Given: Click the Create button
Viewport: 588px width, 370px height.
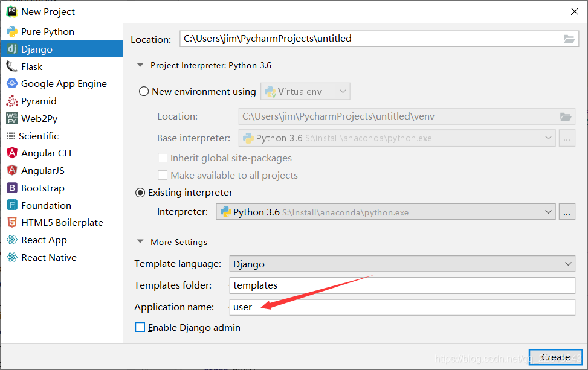Looking at the screenshot, I should coord(556,357).
